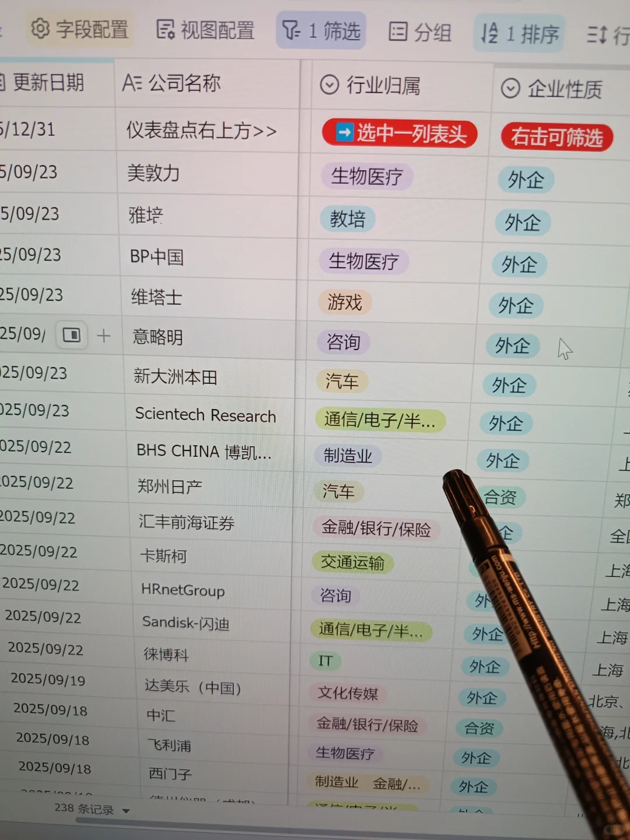Click the 金融/银行/保险 tag in 汇丰前海证券 row
630x840 pixels.
(376, 528)
